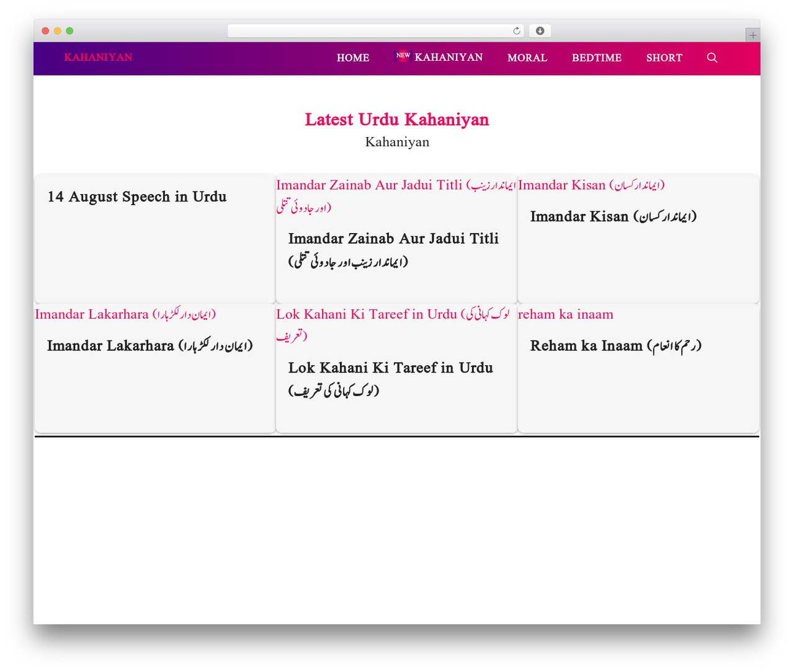
Task: Open pink Lok Kahani Ki Tareef in Urdu link
Action: 393,324
